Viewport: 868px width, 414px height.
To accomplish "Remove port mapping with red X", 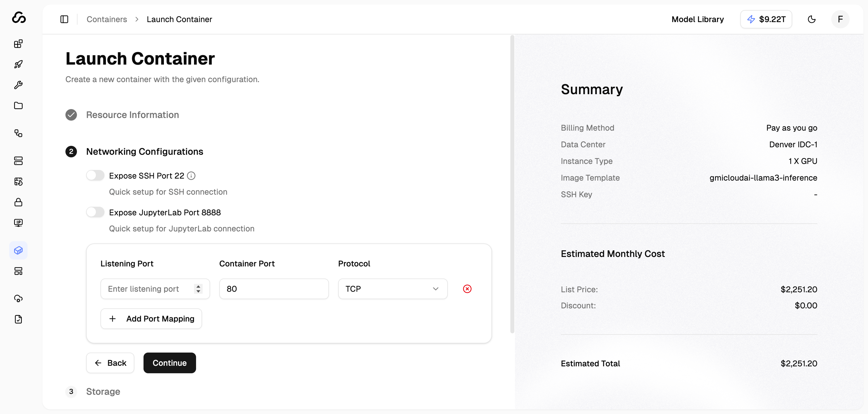I will [467, 289].
